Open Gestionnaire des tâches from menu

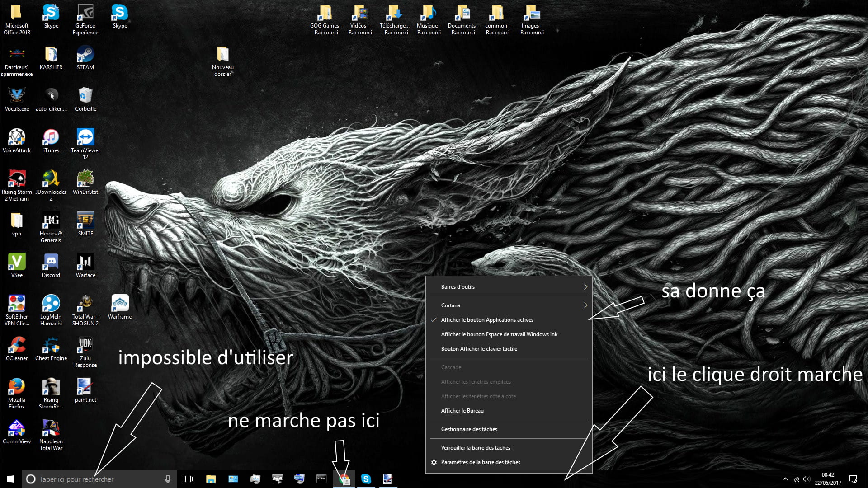509,429
